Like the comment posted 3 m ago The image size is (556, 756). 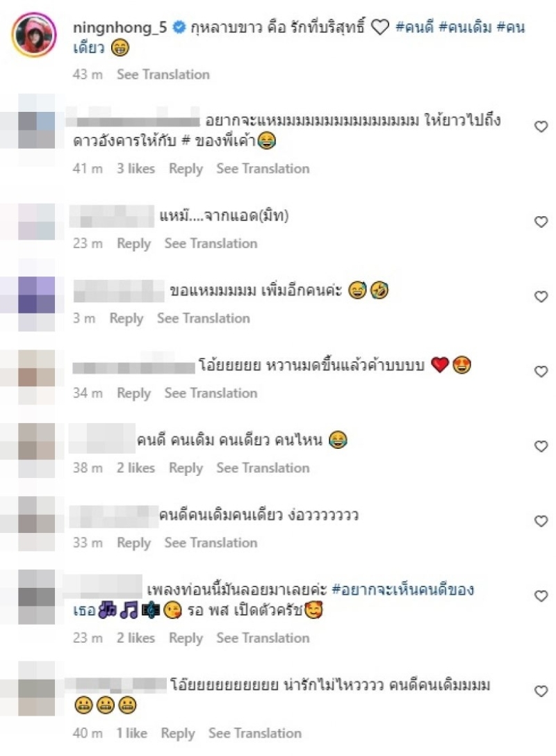pyautogui.click(x=541, y=297)
